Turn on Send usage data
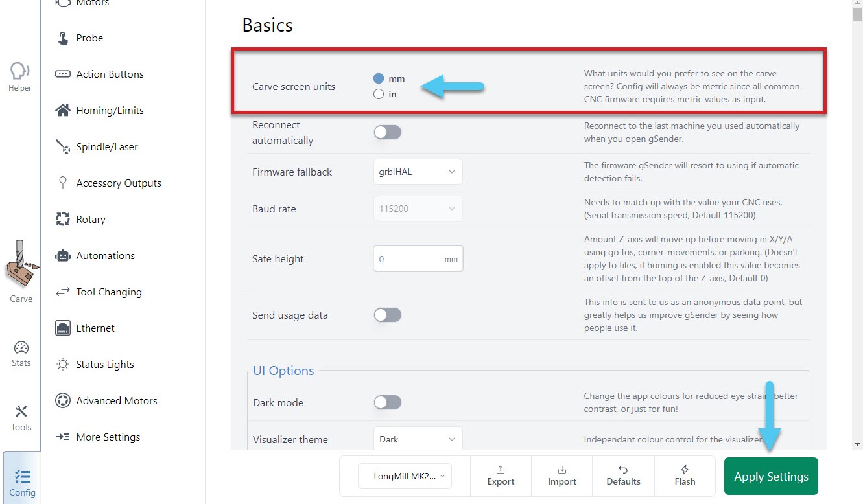 (388, 315)
